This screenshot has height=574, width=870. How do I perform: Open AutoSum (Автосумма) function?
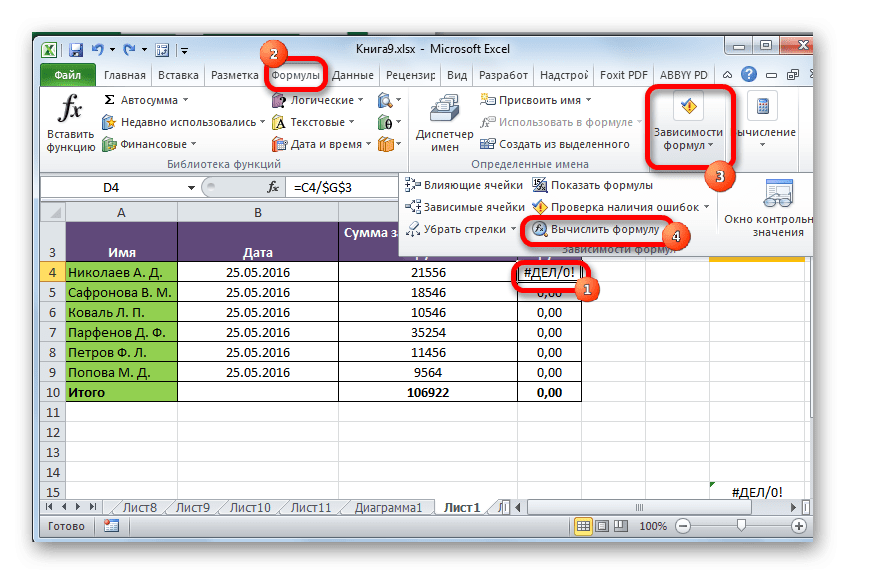coord(146,100)
